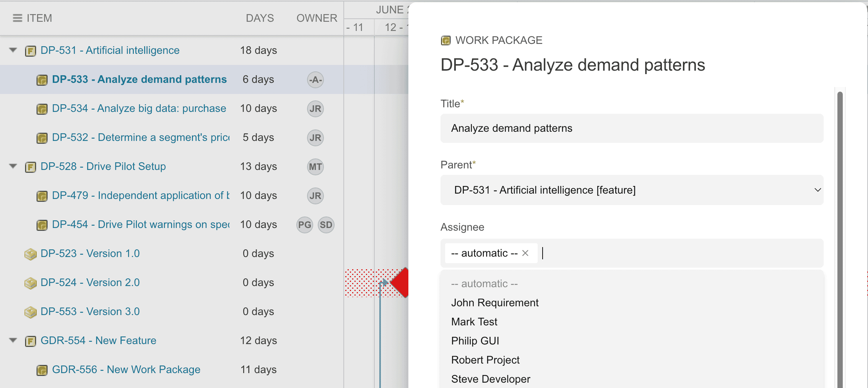Click the '13 days' value for DP-528
The width and height of the screenshot is (868, 388).
click(x=258, y=167)
